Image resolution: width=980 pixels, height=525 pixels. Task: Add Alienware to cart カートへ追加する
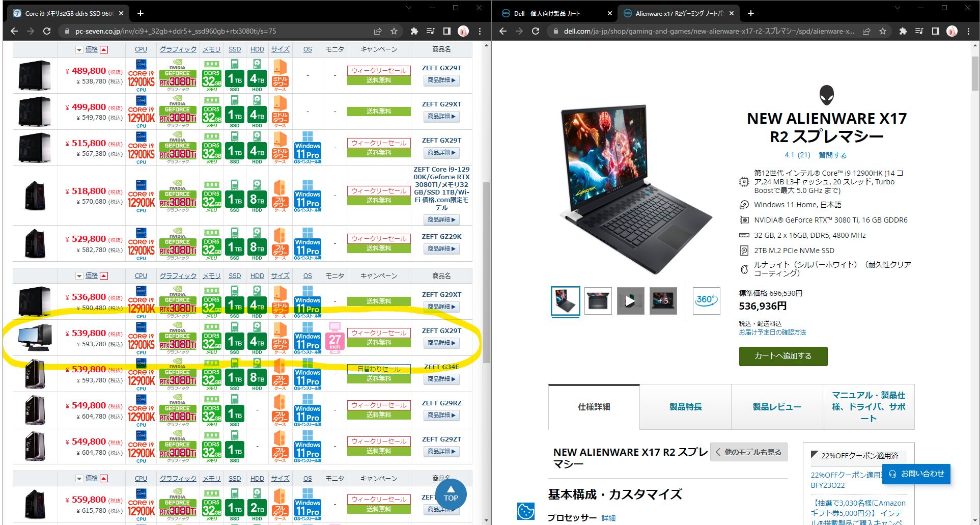783,356
